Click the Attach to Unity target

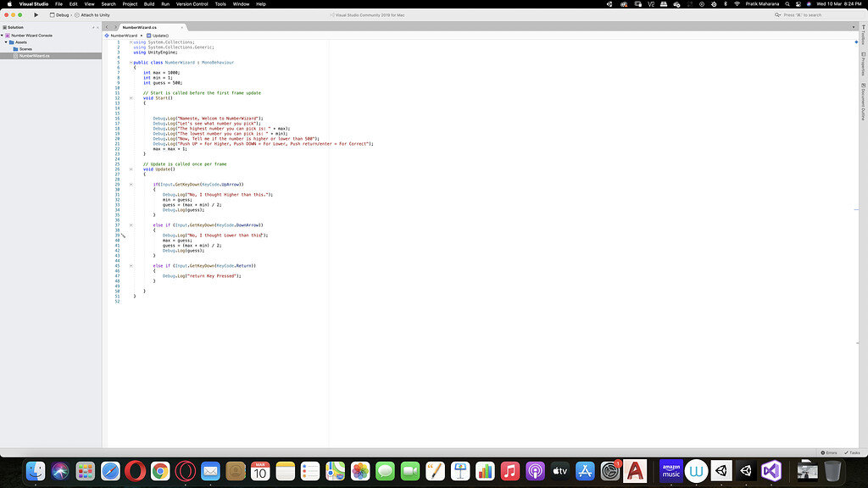[95, 14]
